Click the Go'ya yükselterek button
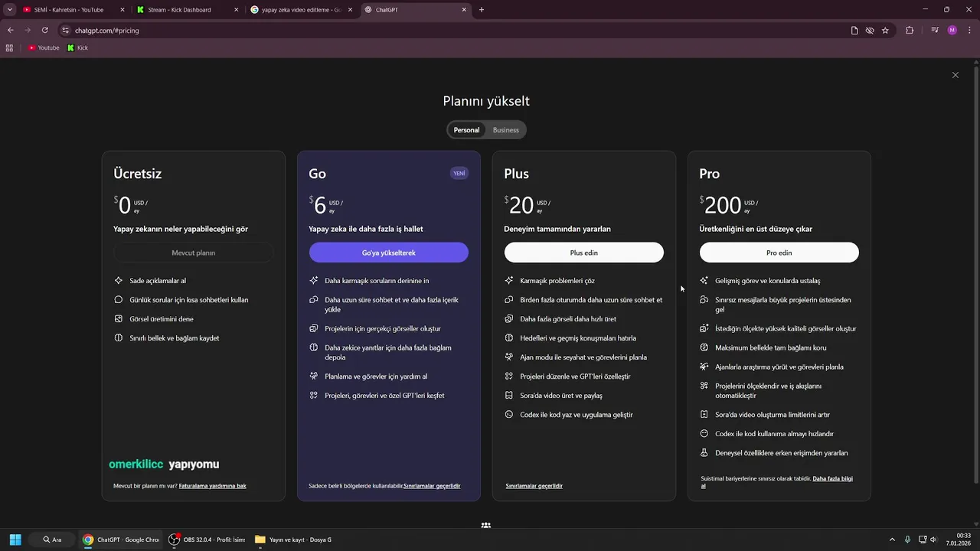980x551 pixels. tap(389, 253)
